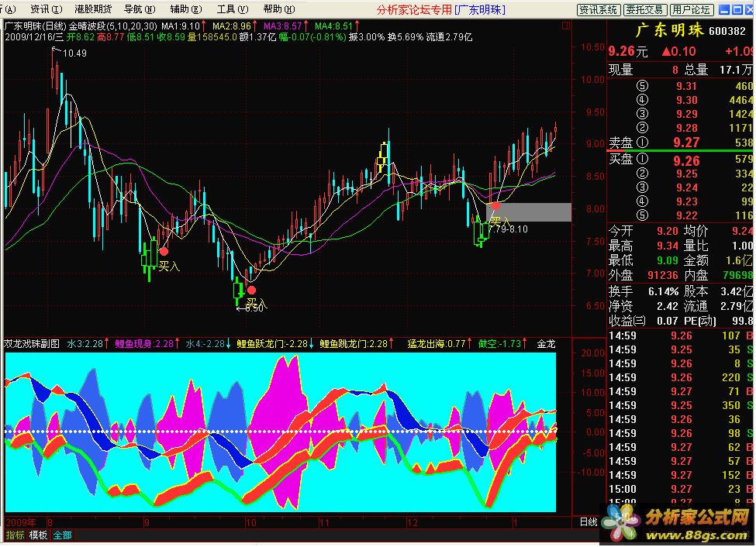Click the ⑤ buy level marker at 9.22
This screenshot has width=756, height=547.
(x=642, y=215)
